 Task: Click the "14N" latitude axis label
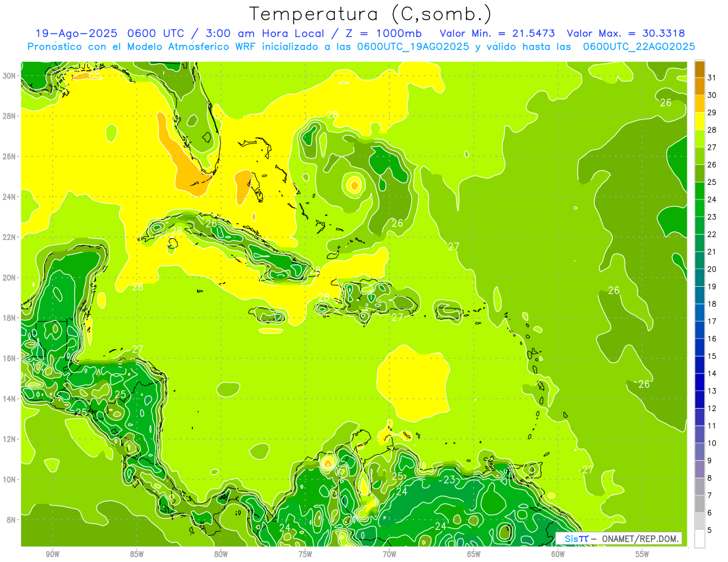coord(9,399)
